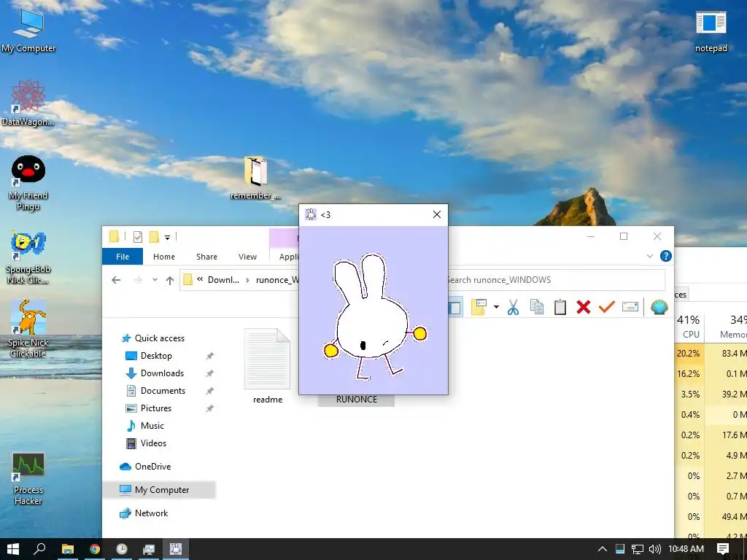
Task: Click the Properties checkmark icon in title bar
Action: point(138,237)
